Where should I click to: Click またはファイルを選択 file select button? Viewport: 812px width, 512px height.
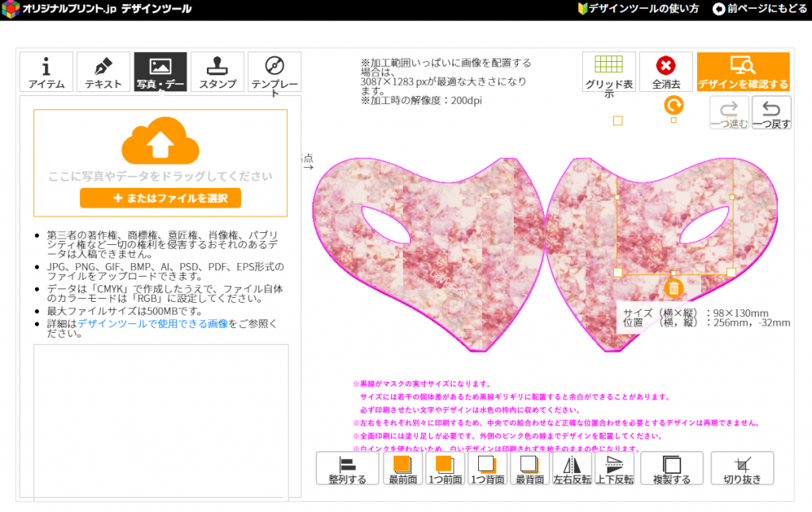point(160,198)
